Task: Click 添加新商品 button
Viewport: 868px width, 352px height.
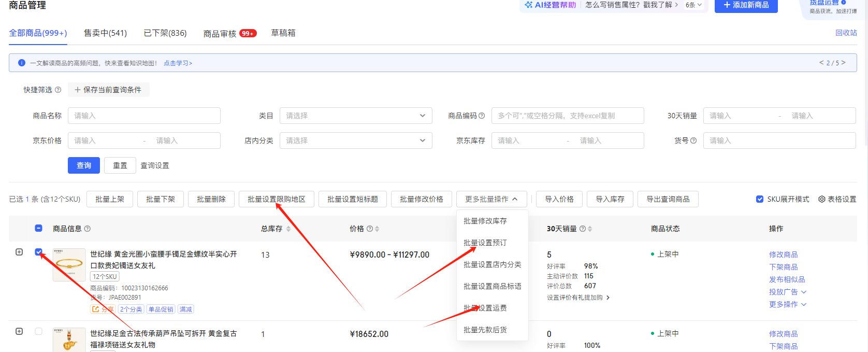Action: (746, 5)
